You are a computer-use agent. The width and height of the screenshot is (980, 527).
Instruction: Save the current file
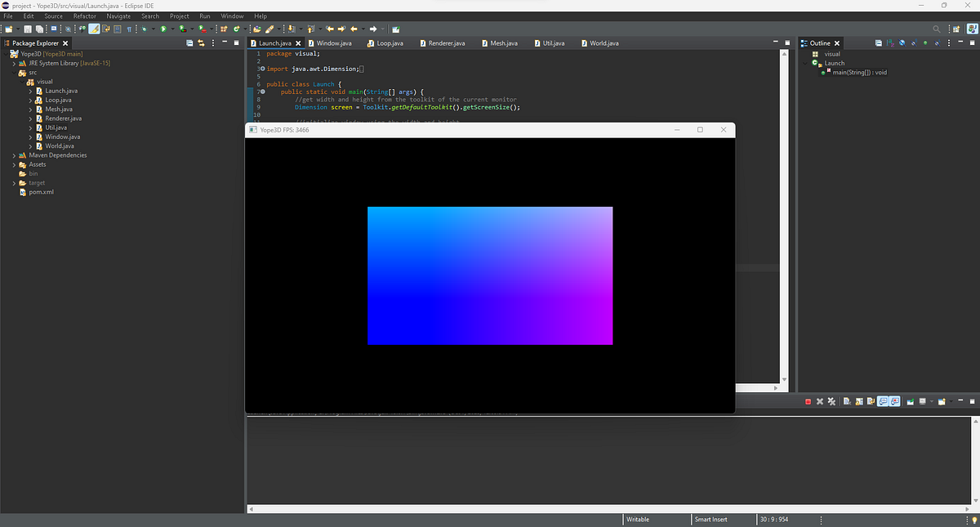(x=28, y=29)
